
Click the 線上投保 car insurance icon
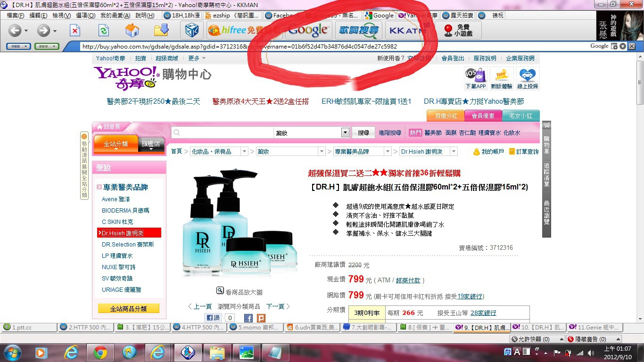(528, 78)
